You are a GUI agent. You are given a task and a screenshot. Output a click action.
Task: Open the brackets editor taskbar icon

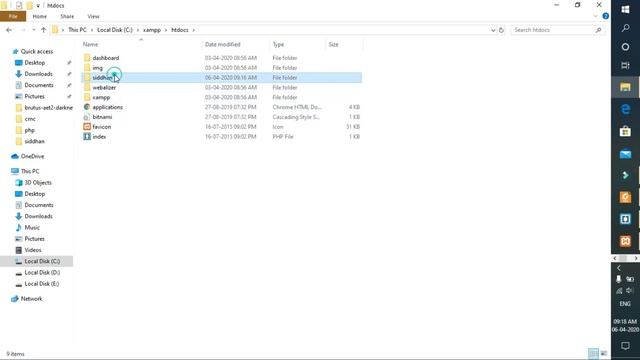tap(625, 219)
